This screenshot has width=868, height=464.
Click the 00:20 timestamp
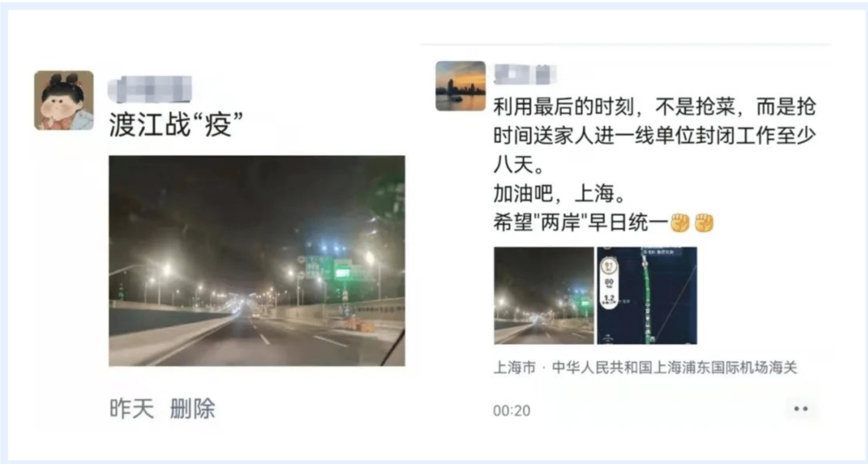point(511,411)
